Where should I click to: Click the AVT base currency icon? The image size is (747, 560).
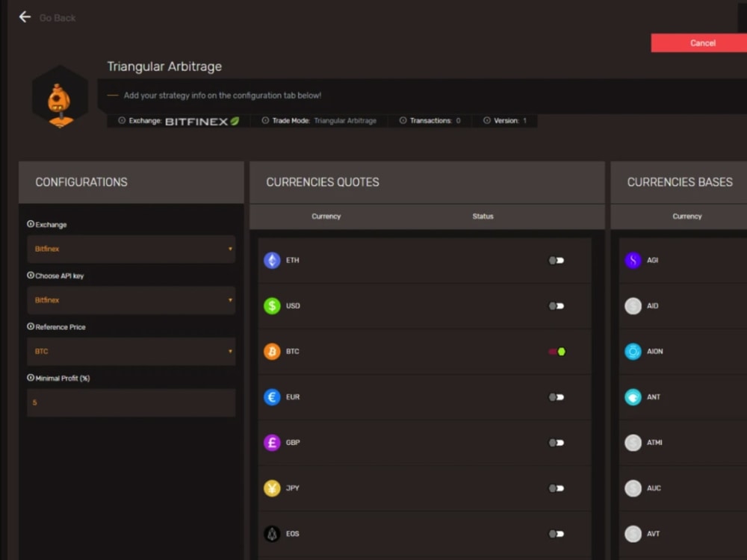coord(633,534)
